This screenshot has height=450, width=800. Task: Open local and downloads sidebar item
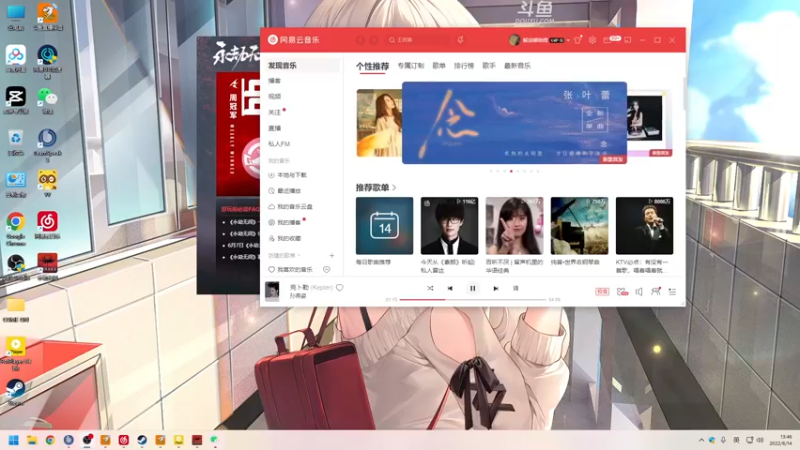click(x=288, y=175)
